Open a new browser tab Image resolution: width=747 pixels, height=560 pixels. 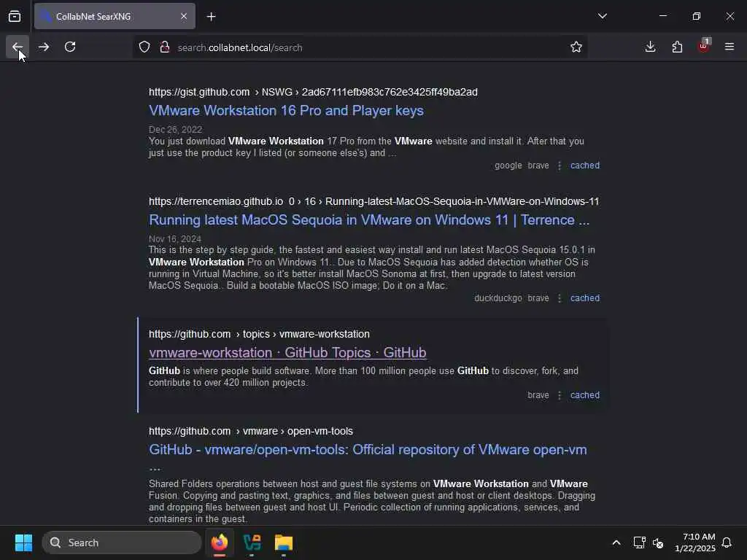(x=211, y=17)
